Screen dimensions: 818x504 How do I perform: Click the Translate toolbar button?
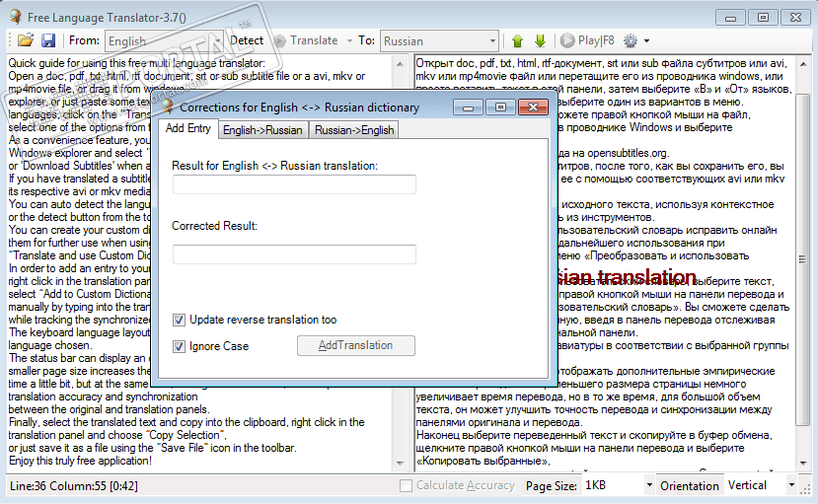[x=306, y=40]
